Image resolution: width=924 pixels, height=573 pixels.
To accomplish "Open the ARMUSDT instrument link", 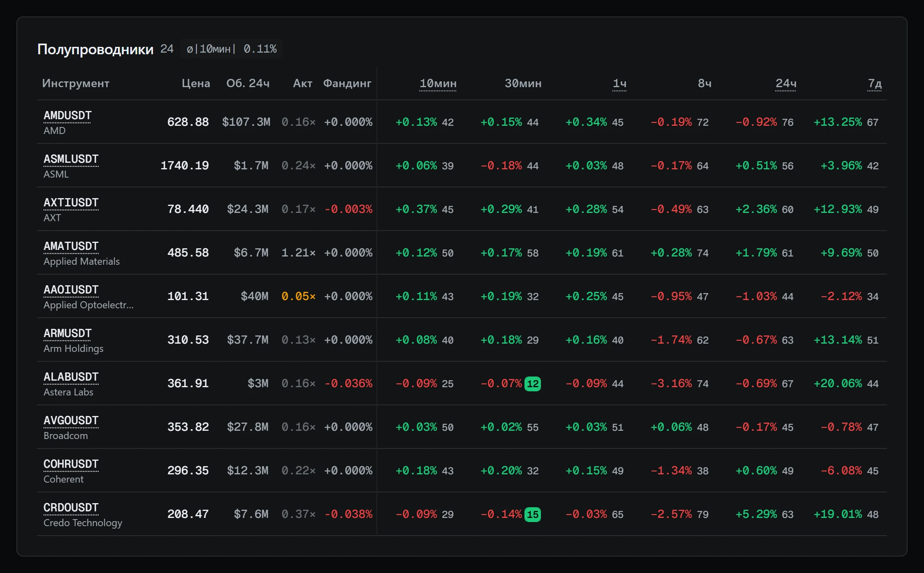I will point(67,333).
